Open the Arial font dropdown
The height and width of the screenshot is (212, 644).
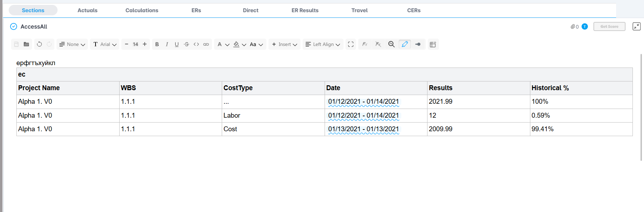click(x=105, y=44)
